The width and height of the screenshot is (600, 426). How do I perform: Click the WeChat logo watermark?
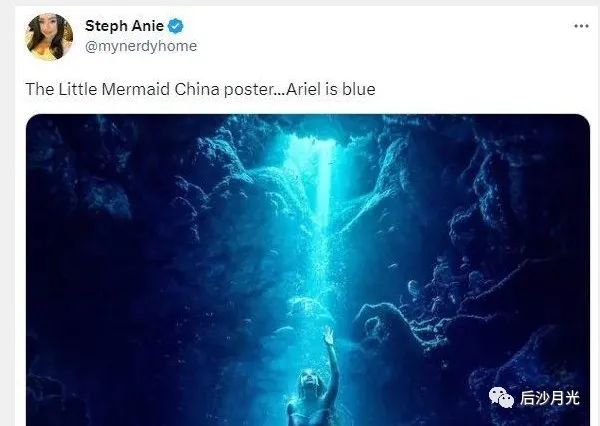click(x=501, y=398)
